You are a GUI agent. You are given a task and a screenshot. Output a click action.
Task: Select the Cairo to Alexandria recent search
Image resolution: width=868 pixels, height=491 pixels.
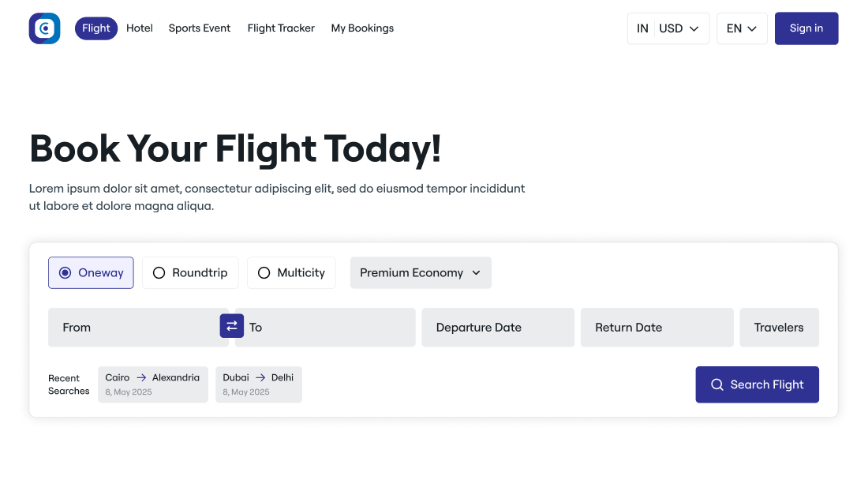click(x=153, y=384)
